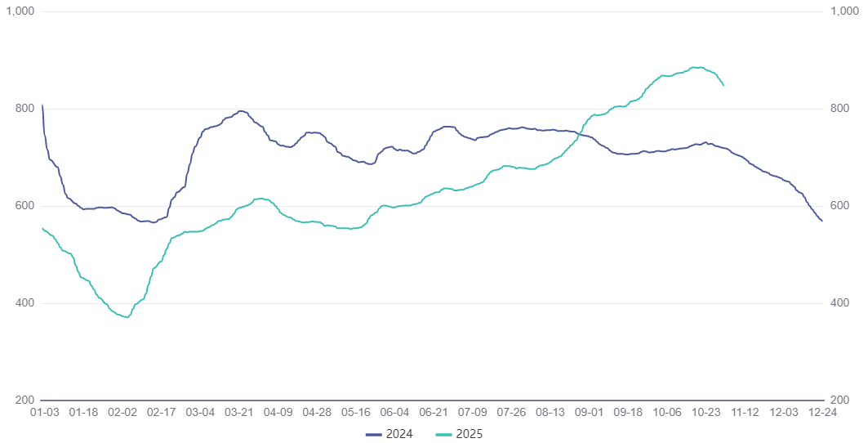868x443 pixels.
Task: Click the teal 2025 legend swatch
Action: tap(445, 434)
